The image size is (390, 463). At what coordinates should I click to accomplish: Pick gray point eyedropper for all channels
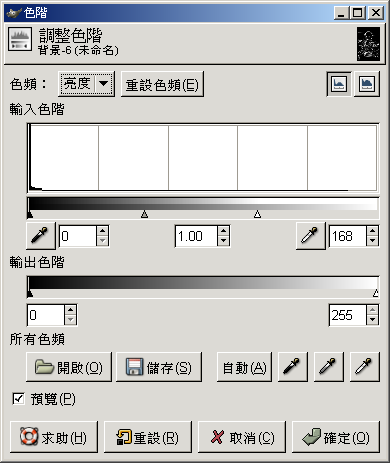(x=328, y=367)
